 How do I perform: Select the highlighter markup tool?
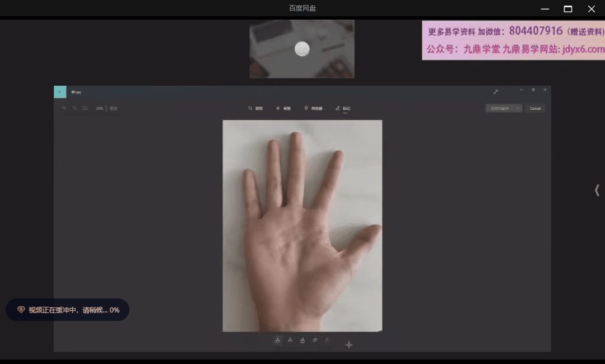click(302, 340)
